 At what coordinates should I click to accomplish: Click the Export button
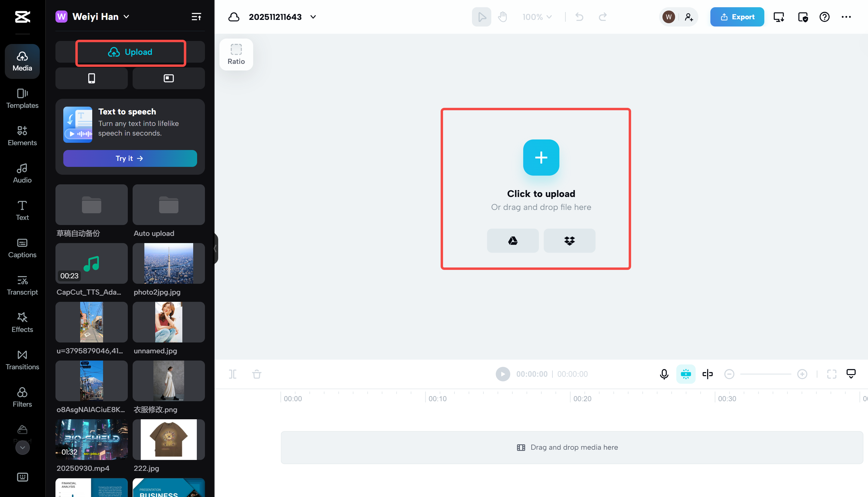pyautogui.click(x=737, y=17)
